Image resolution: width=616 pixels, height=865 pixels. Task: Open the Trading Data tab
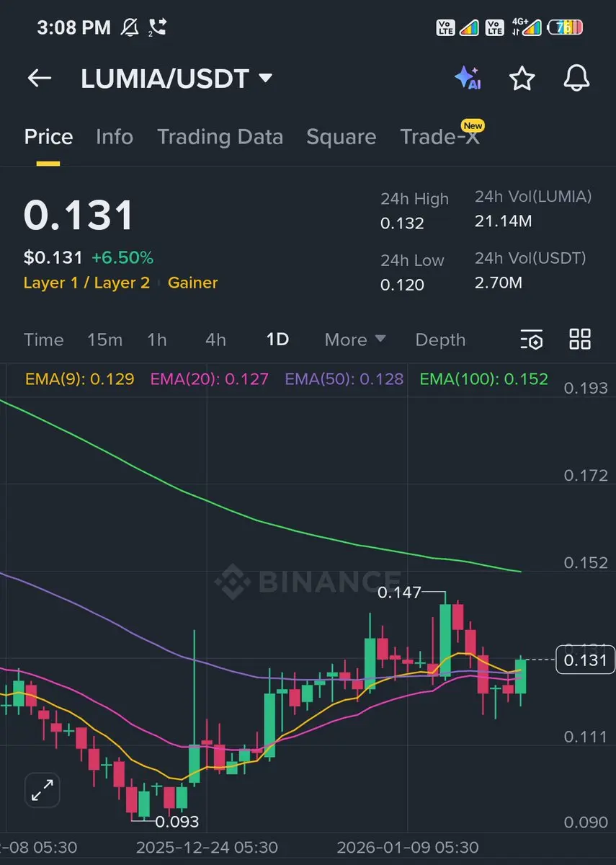tap(220, 137)
